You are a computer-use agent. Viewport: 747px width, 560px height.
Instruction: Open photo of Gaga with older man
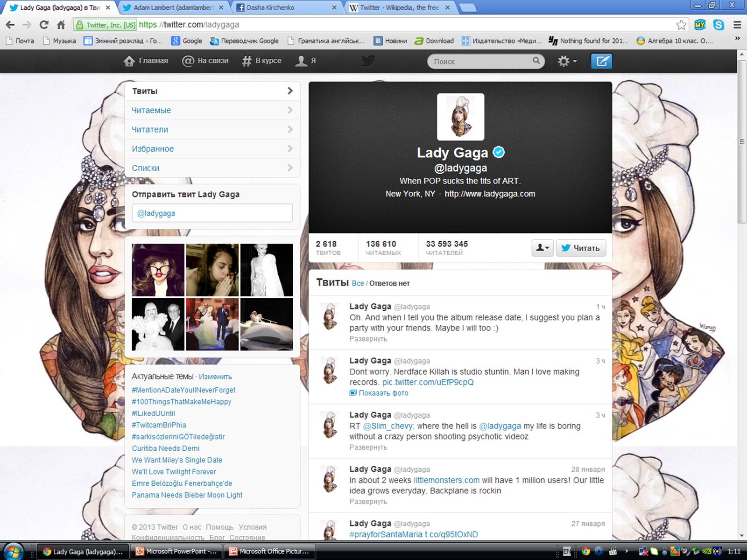point(158,324)
